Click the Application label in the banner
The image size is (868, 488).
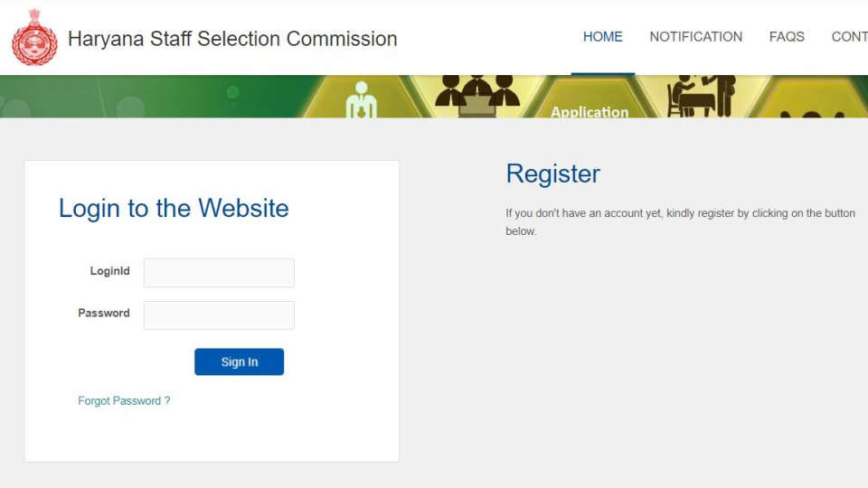[590, 112]
